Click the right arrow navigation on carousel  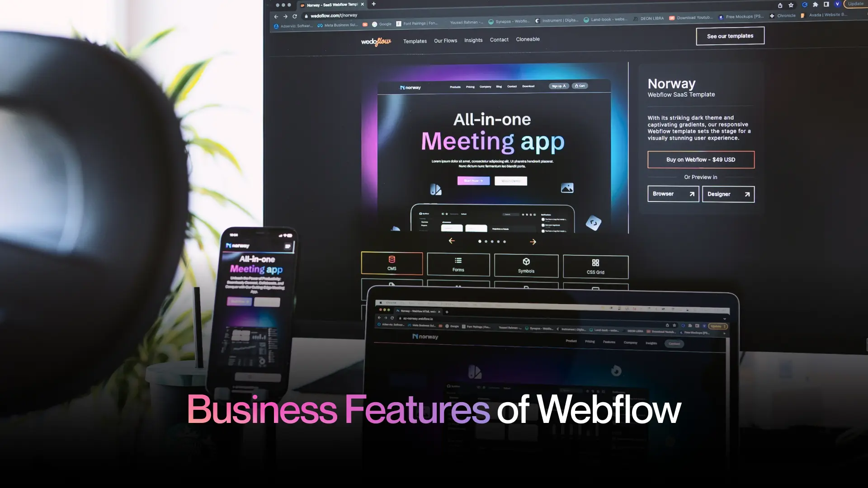point(533,241)
